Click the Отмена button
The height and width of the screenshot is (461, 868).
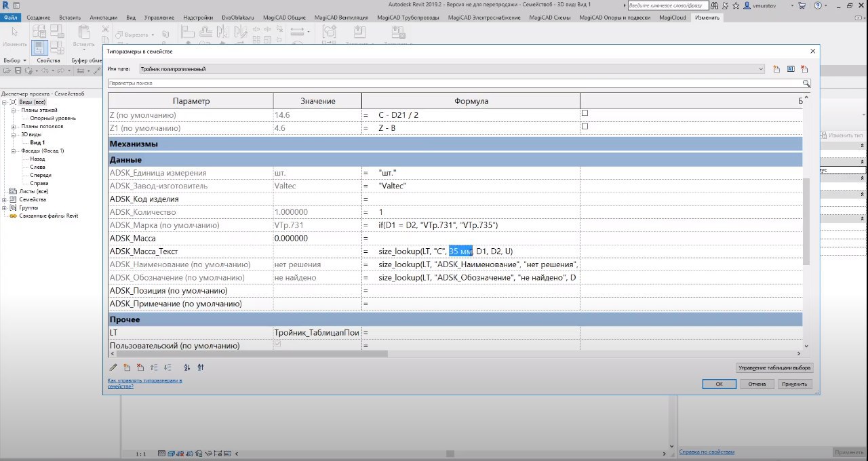click(x=756, y=384)
